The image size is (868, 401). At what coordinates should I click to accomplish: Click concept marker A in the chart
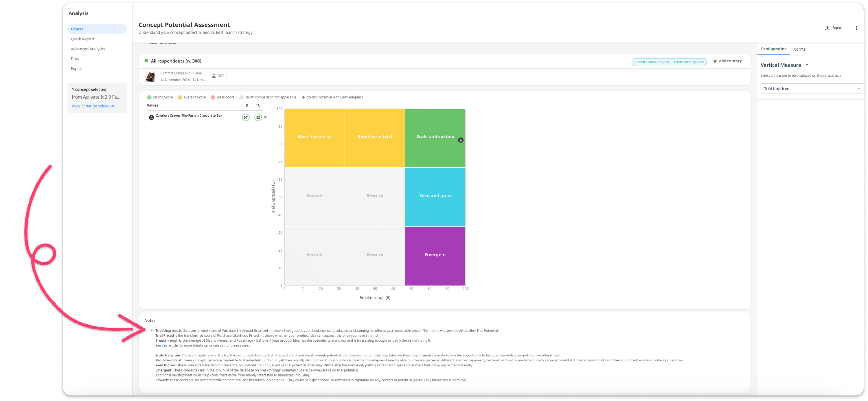click(x=461, y=140)
